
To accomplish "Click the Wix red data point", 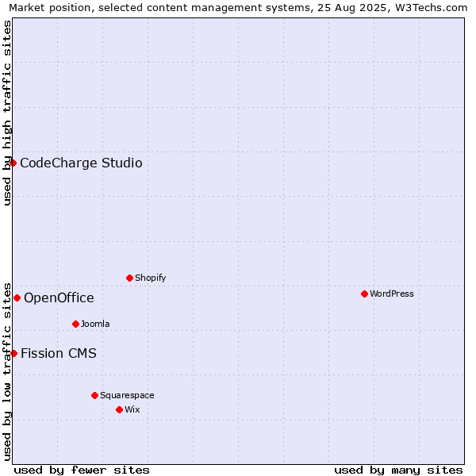I will [x=119, y=410].
